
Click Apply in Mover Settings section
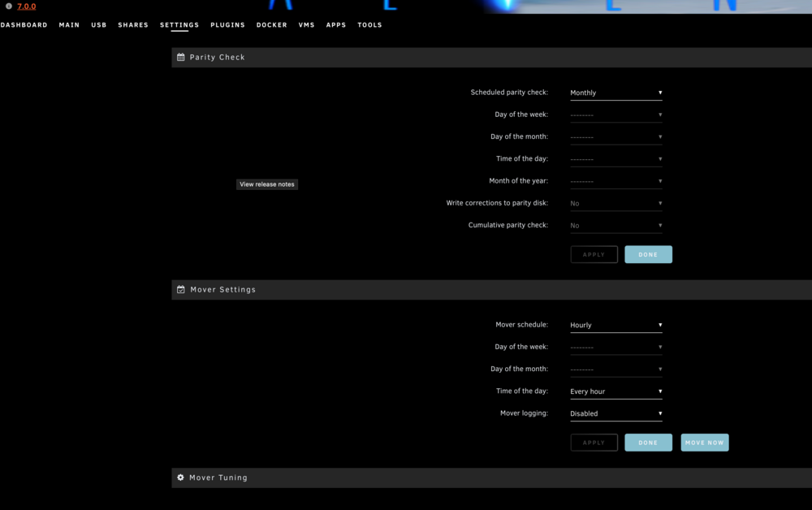(594, 443)
